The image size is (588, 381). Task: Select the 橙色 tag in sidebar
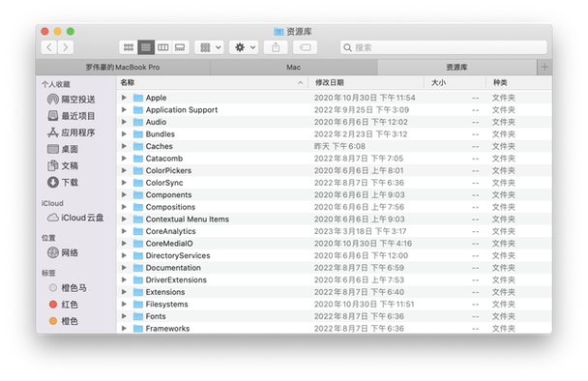click(64, 321)
